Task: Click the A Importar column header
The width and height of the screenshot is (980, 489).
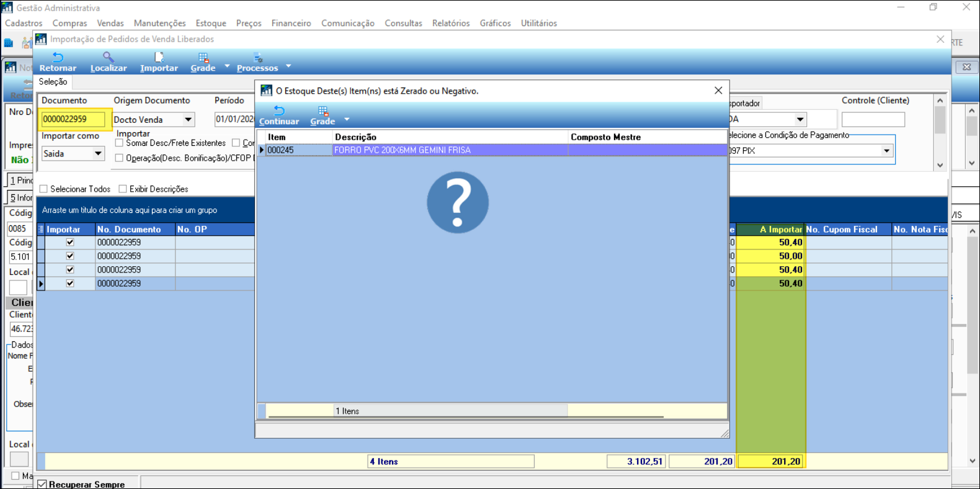Action: (x=770, y=229)
